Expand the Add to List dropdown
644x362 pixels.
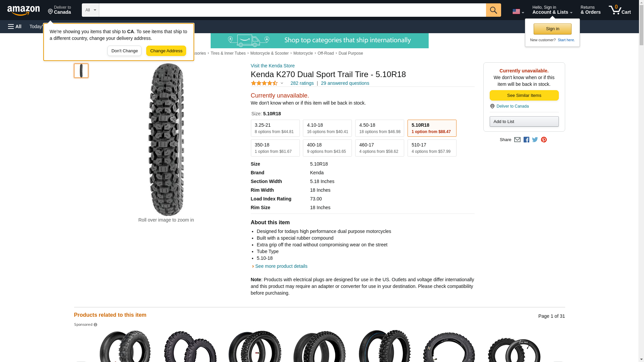click(524, 122)
